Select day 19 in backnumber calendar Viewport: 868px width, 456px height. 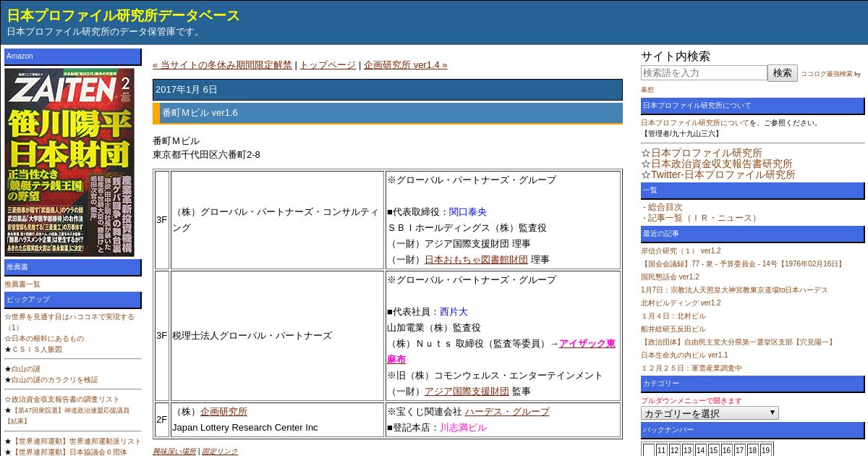coord(766,450)
